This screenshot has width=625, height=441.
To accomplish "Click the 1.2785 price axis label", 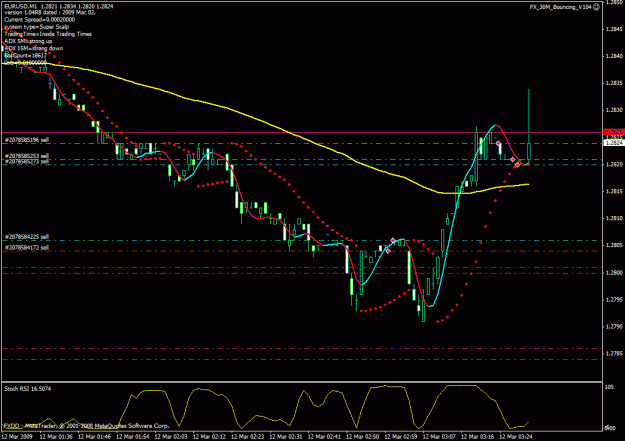I will coord(613,354).
